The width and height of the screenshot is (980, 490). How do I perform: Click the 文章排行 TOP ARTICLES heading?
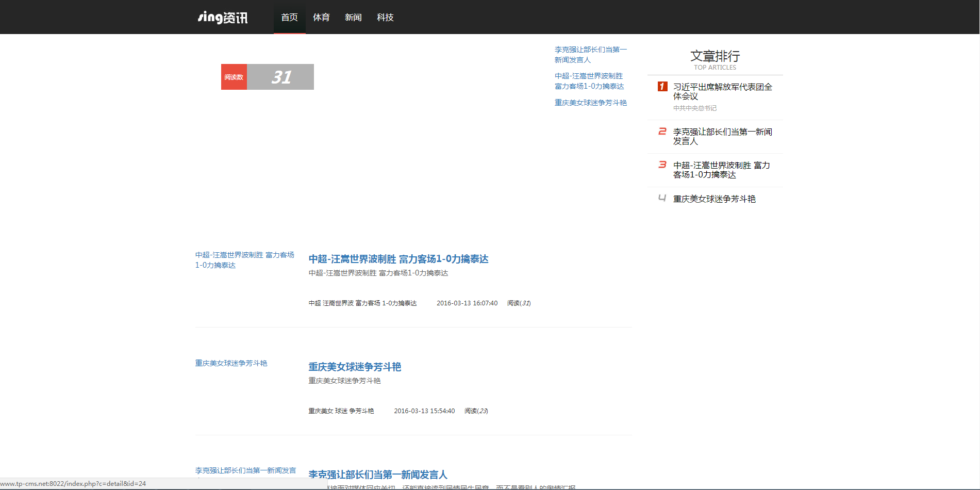click(x=715, y=60)
